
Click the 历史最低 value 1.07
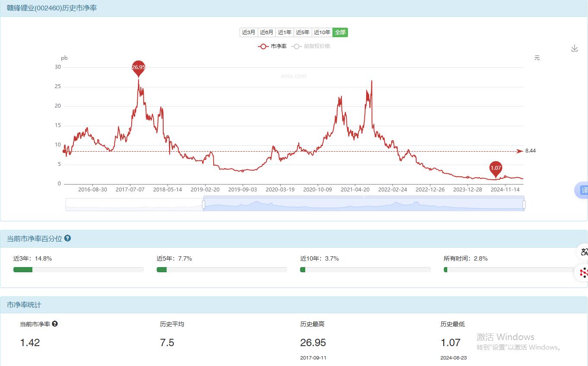450,343
